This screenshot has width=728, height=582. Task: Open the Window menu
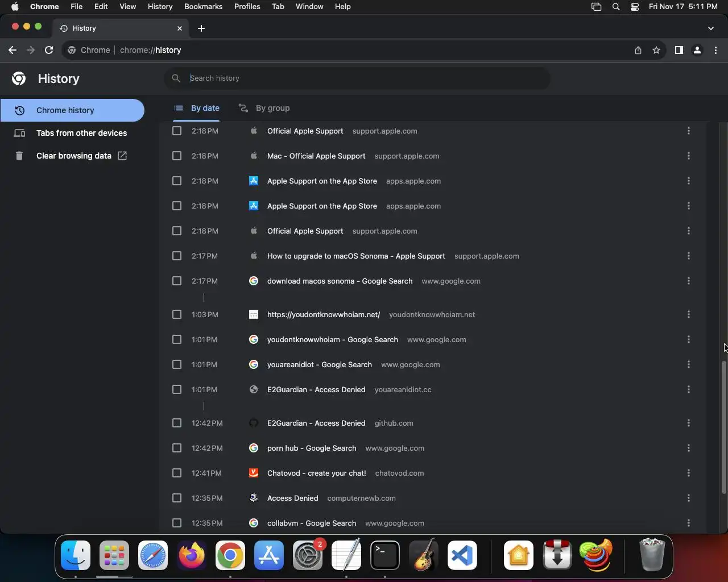pyautogui.click(x=309, y=7)
